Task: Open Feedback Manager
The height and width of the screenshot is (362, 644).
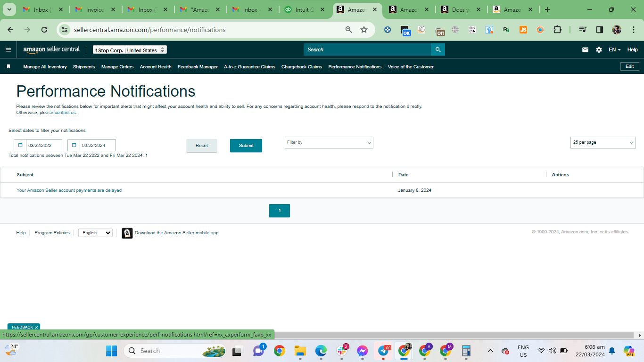Action: point(198,67)
